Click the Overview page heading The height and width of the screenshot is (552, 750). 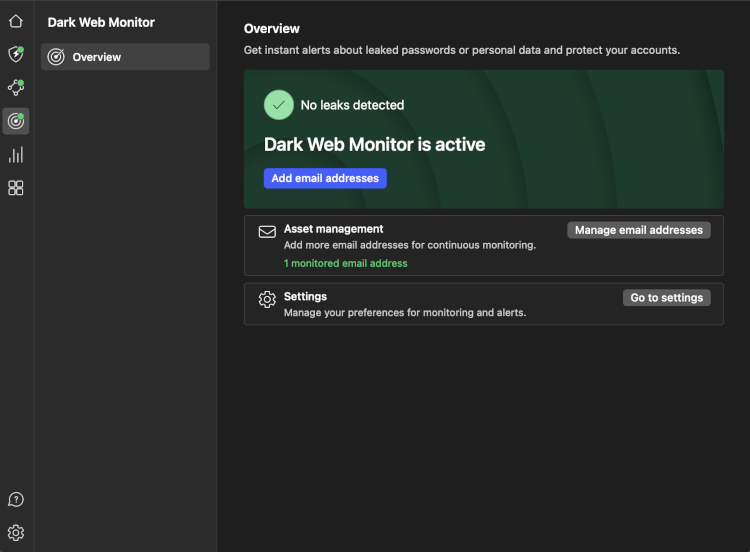pos(272,29)
